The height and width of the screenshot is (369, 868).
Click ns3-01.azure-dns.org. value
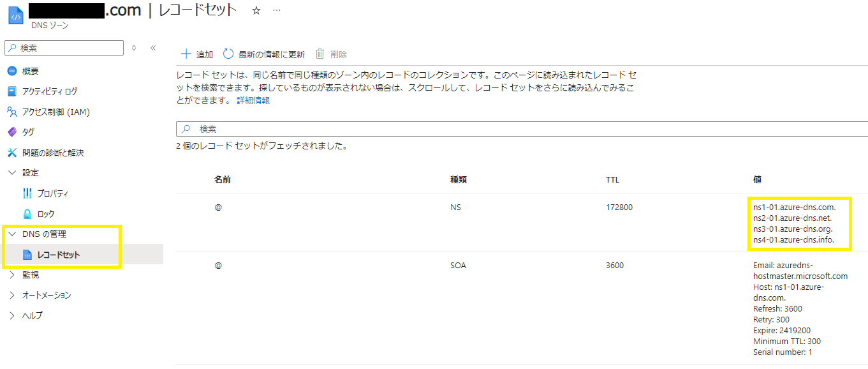click(x=793, y=229)
